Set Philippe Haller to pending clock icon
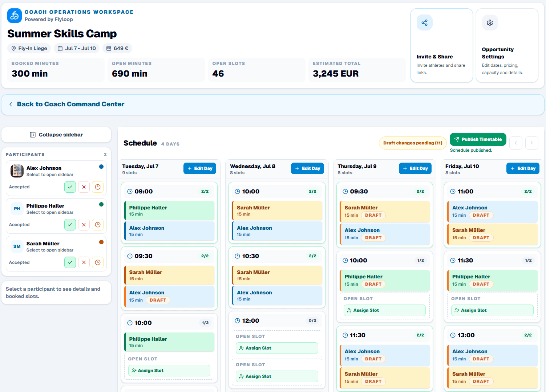 point(98,225)
